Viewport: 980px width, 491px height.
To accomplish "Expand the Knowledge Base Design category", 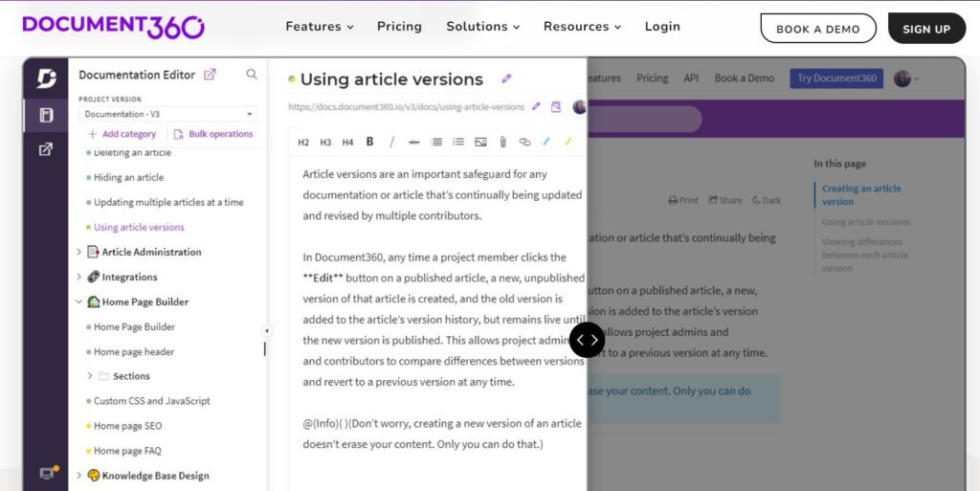I will (78, 476).
